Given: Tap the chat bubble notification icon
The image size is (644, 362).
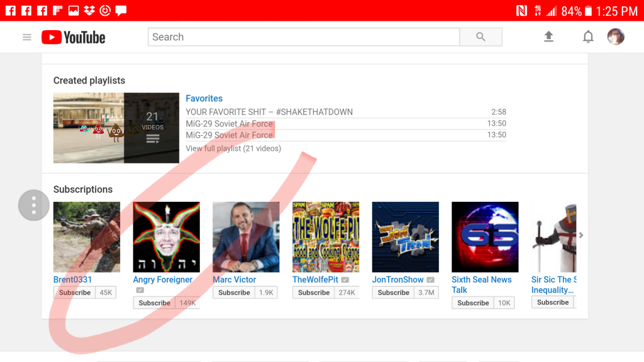Looking at the screenshot, I should [121, 10].
